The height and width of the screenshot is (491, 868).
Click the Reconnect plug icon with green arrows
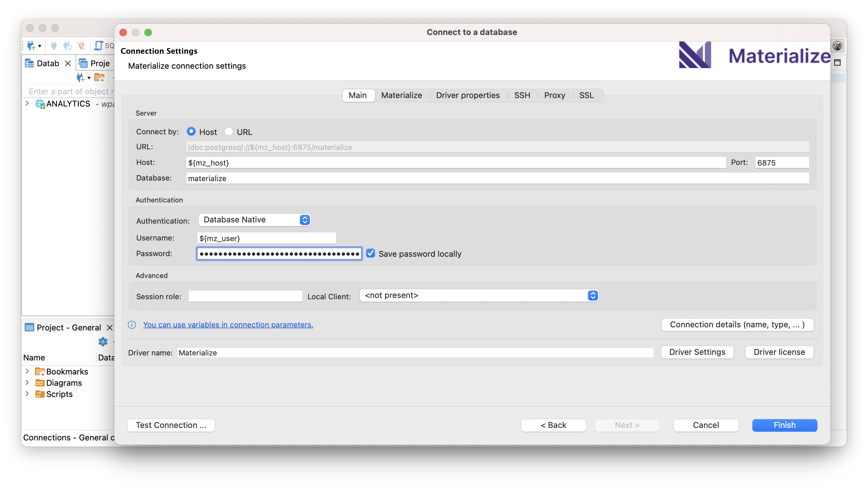(x=68, y=46)
